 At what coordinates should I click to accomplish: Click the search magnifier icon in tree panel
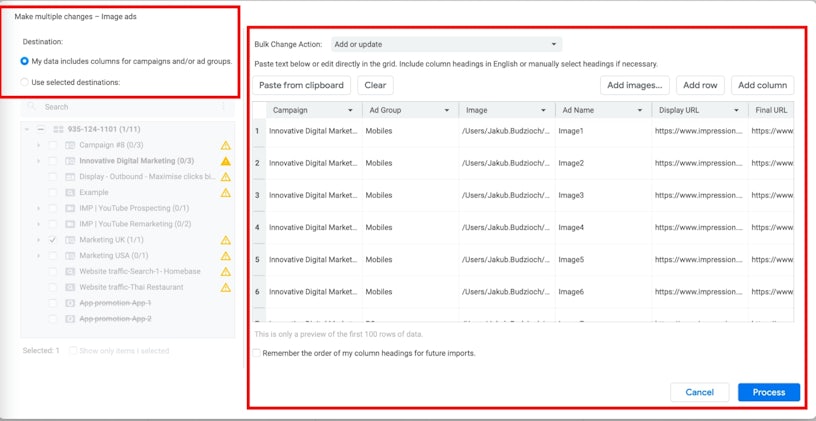pos(33,107)
